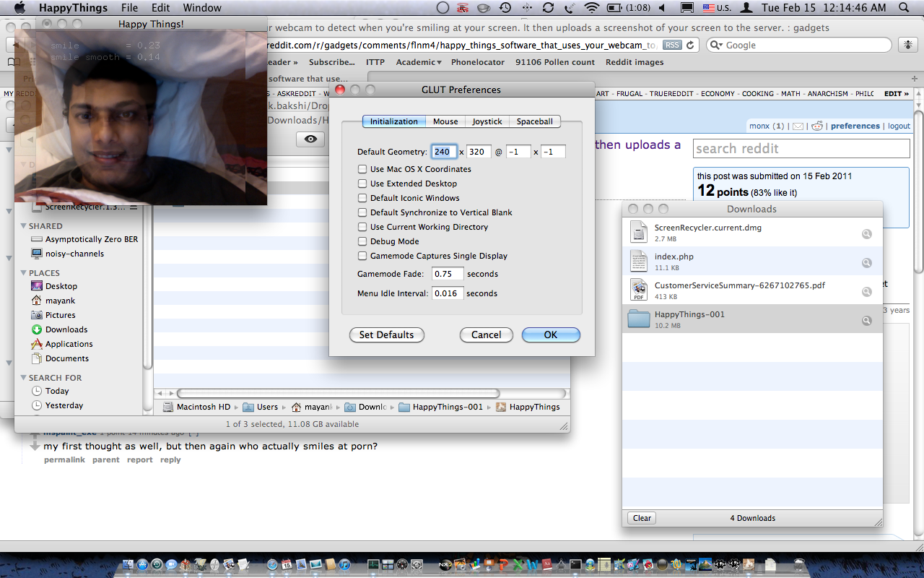Check Use Extended Desktop option

point(362,184)
